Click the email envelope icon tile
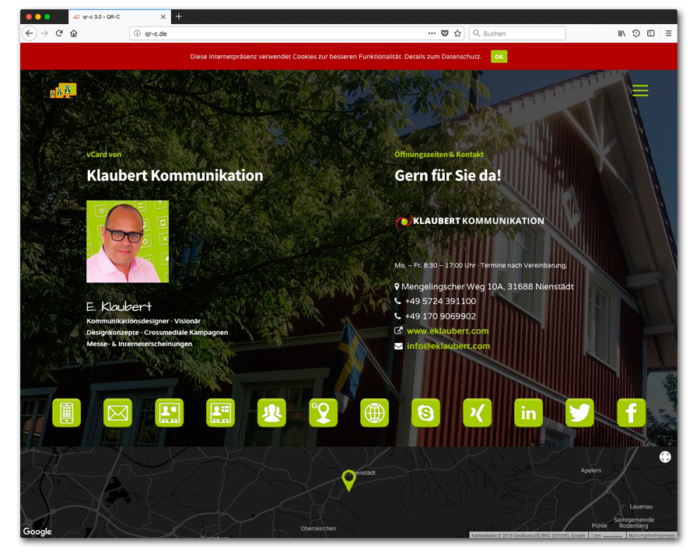700x552 pixels. pyautogui.click(x=118, y=413)
